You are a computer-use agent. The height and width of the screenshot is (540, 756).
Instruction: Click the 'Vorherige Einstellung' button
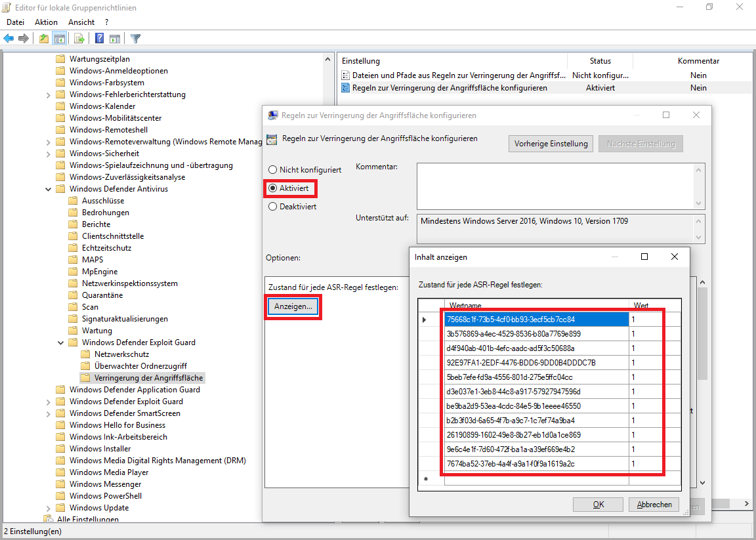pyautogui.click(x=551, y=144)
